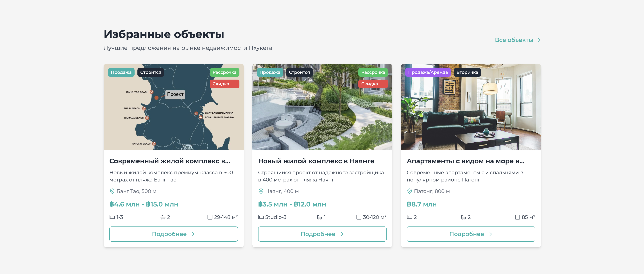Screen dimensions: 644x274
Task: Click the location pin icon beside Патонг
Action: [x=409, y=191]
